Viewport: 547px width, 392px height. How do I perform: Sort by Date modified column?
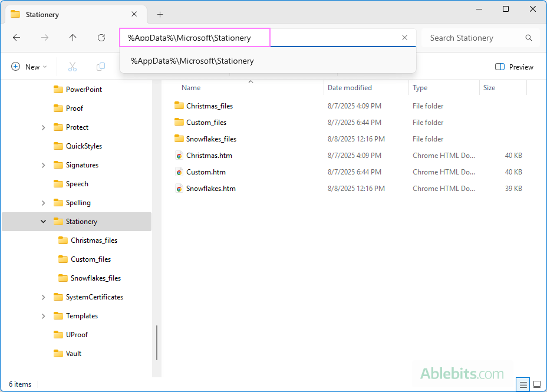(350, 88)
